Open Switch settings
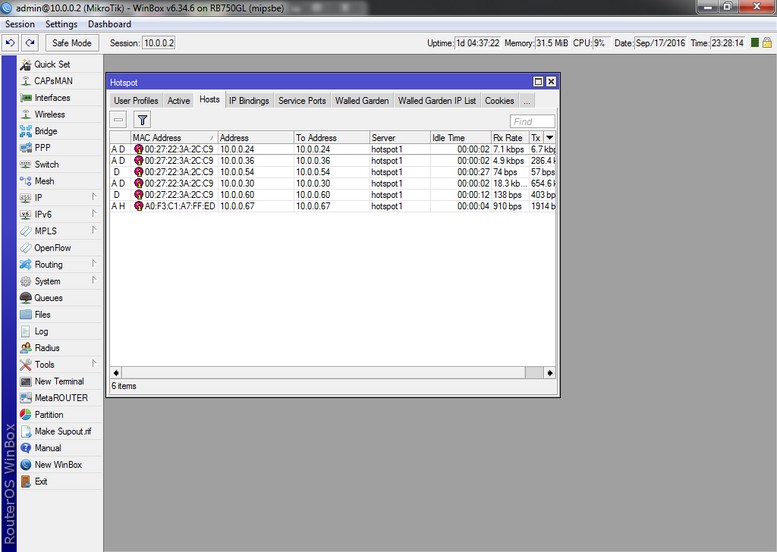The image size is (777, 552). [46, 165]
